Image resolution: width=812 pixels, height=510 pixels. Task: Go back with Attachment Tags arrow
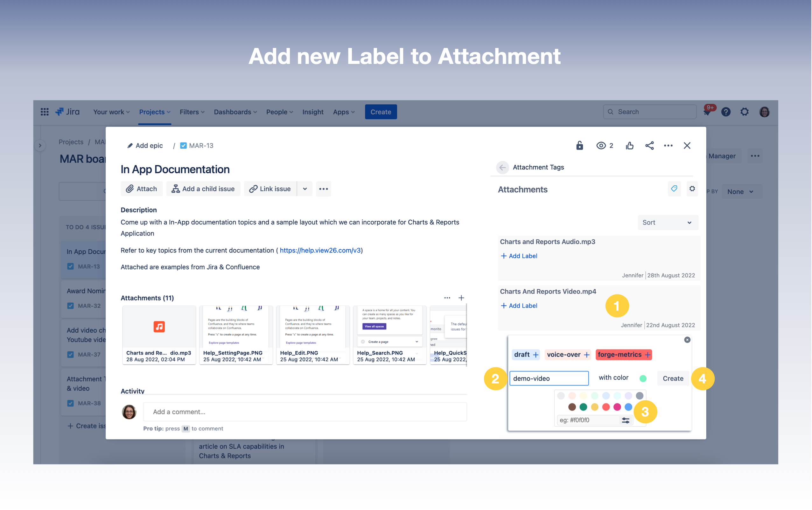502,168
